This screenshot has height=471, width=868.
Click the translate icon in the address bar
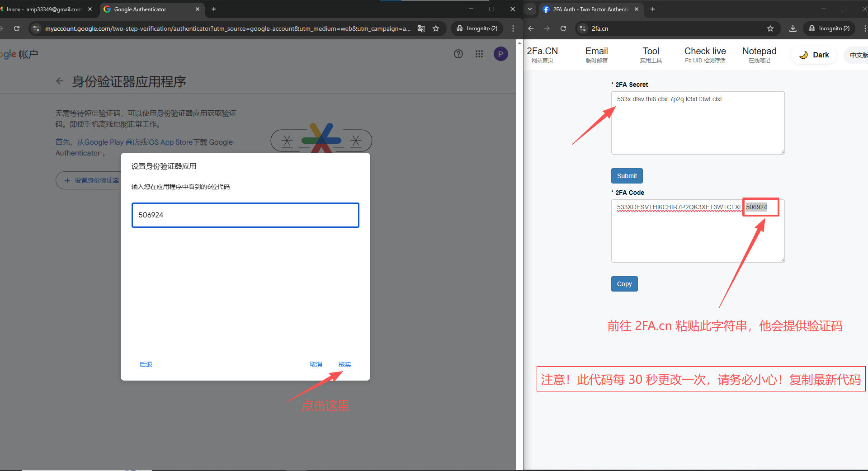coord(421,28)
